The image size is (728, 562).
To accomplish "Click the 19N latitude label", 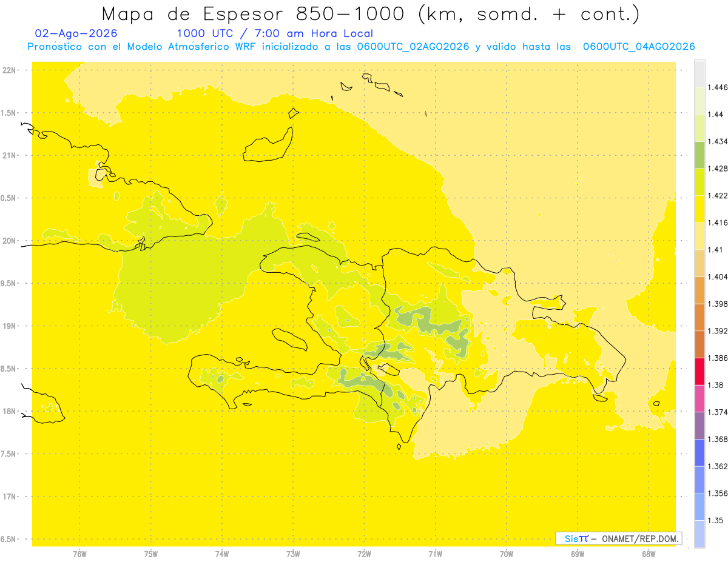I will (x=10, y=326).
